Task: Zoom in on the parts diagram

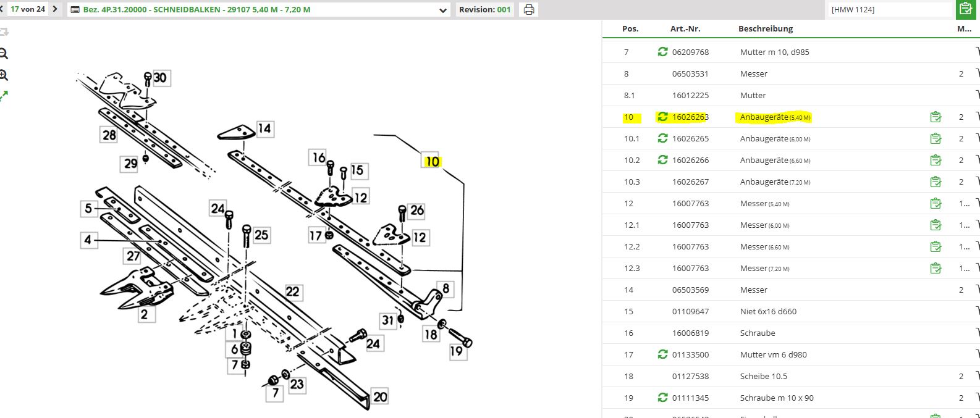Action: pos(4,75)
